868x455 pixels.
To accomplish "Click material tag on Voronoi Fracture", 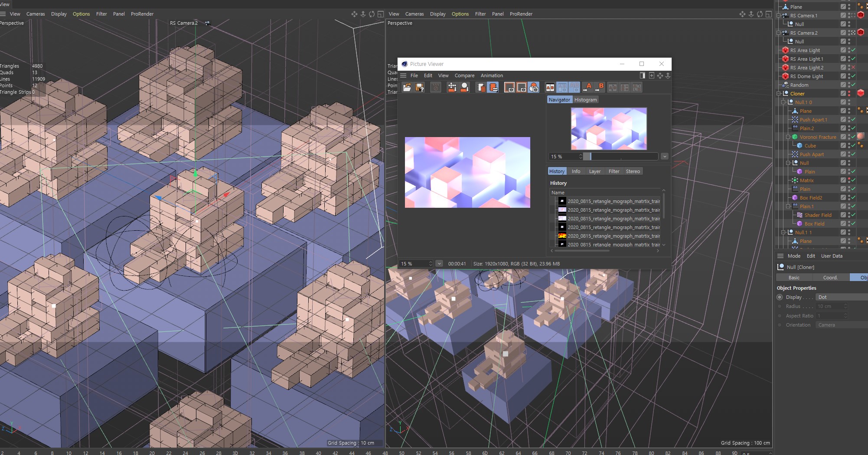I will [861, 137].
